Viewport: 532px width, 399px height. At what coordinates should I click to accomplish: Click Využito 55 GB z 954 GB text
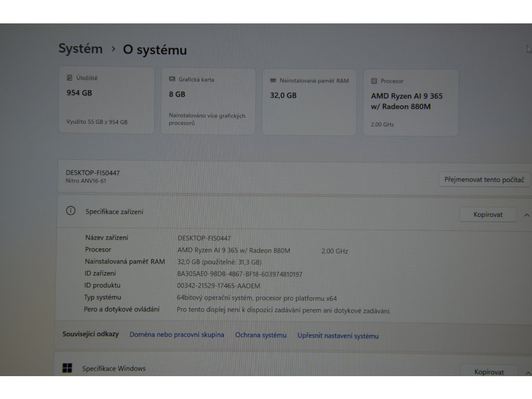coord(97,122)
